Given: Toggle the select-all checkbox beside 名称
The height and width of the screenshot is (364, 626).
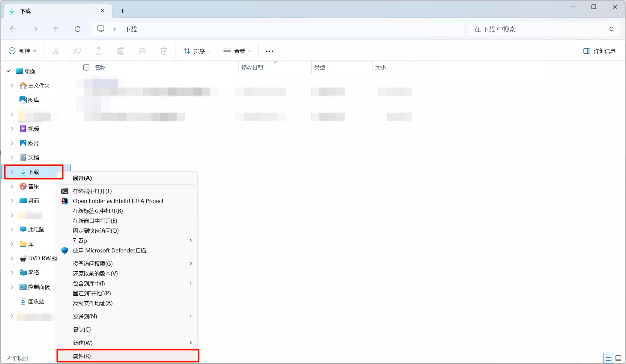Looking at the screenshot, I should [86, 67].
